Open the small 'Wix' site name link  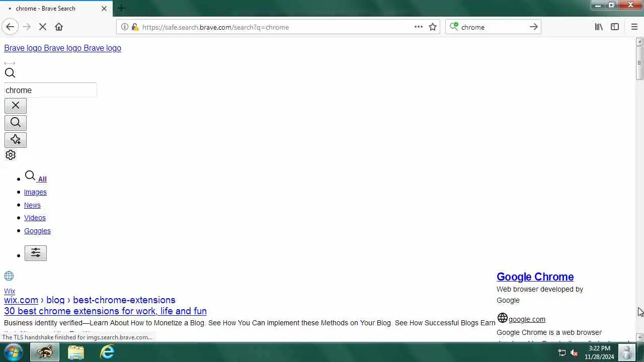tap(10, 291)
